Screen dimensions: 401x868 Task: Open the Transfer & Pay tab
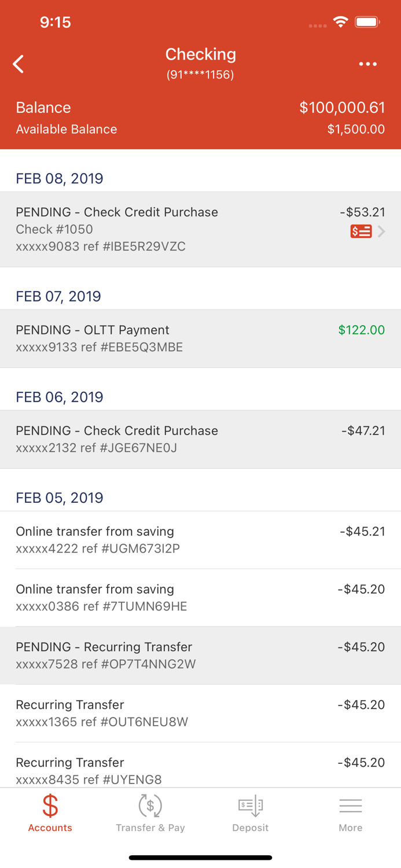[150, 813]
